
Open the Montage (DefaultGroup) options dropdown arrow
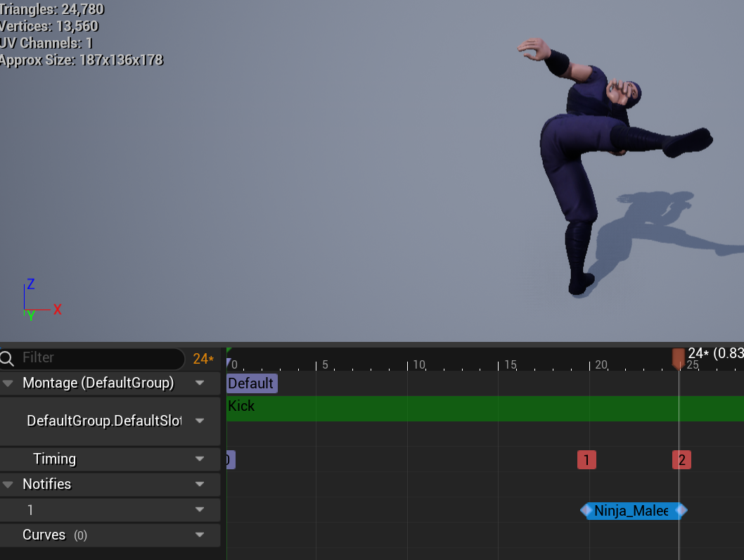tap(200, 383)
